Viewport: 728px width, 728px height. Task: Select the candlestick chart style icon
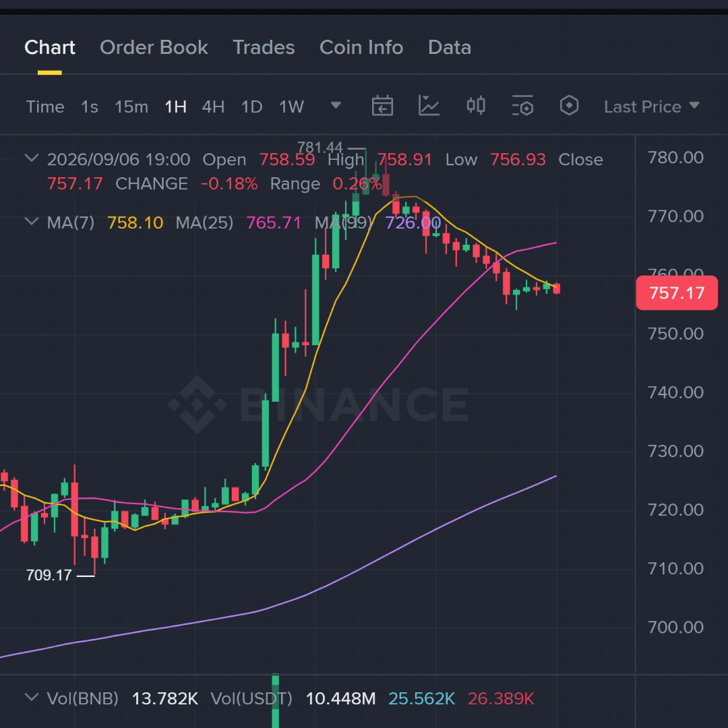tap(476, 106)
